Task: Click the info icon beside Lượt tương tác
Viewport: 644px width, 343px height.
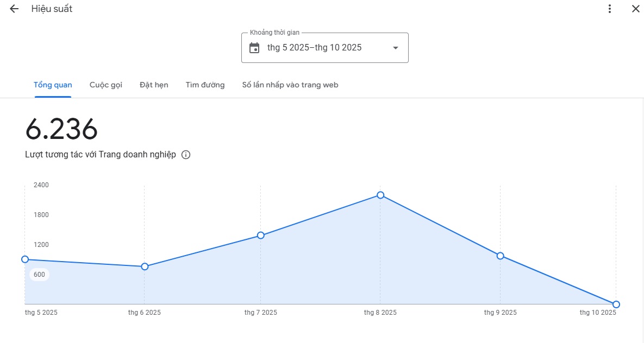Action: [x=186, y=155]
